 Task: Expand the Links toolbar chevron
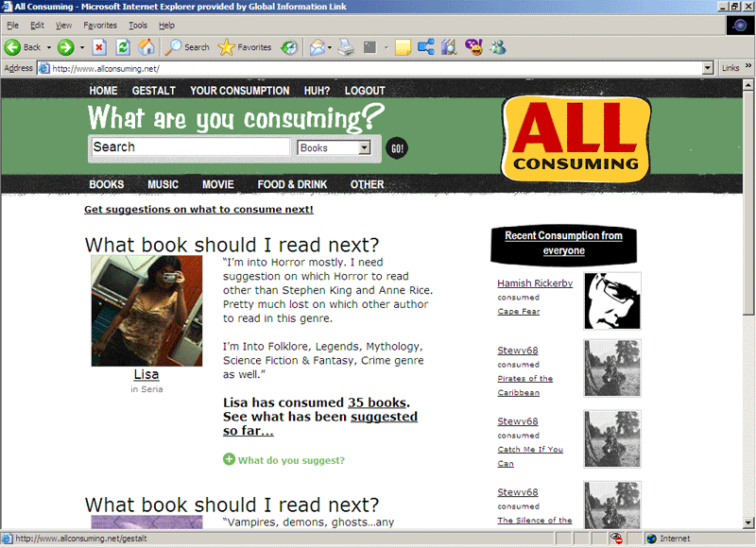pos(747,65)
